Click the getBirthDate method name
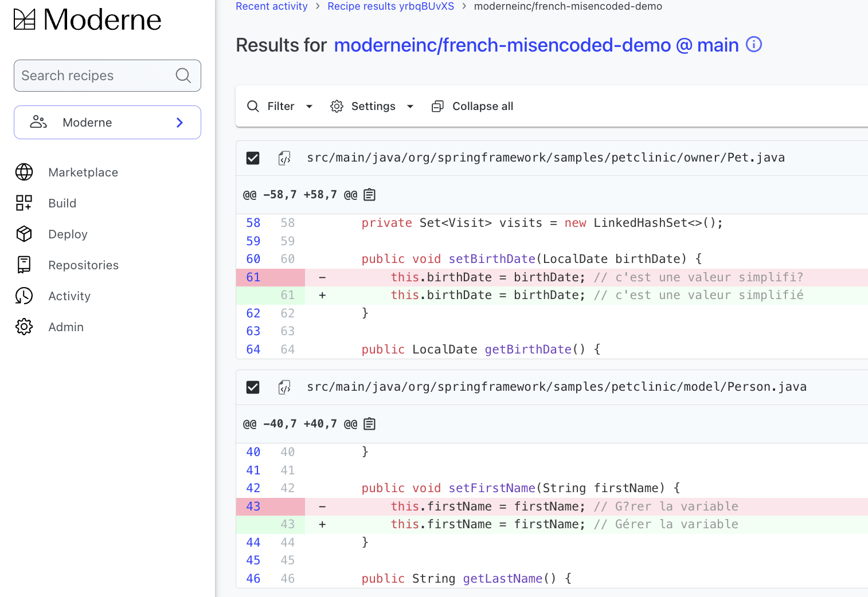 [528, 349]
